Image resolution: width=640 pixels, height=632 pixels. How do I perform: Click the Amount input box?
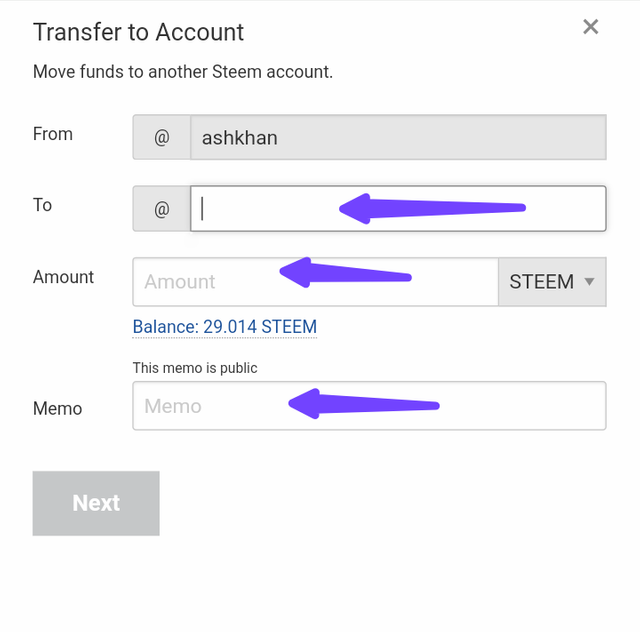pos(210,282)
